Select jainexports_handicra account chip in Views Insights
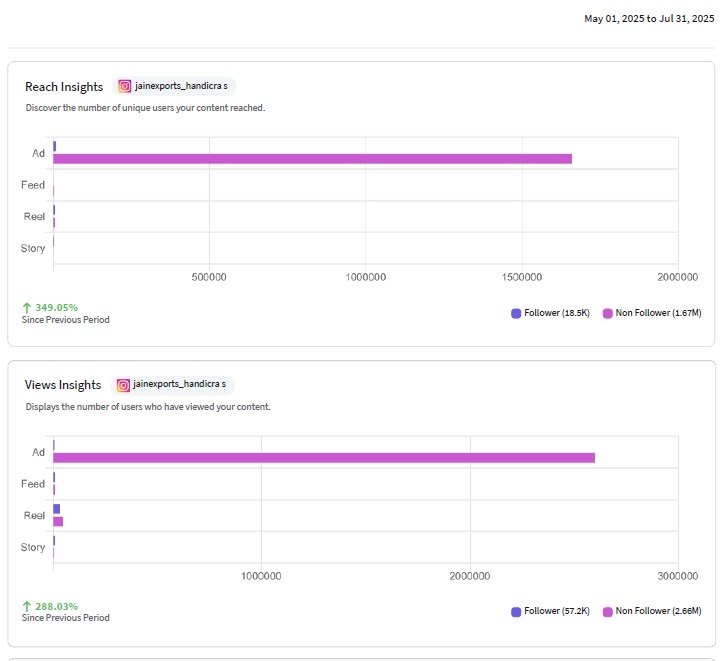 (x=172, y=385)
